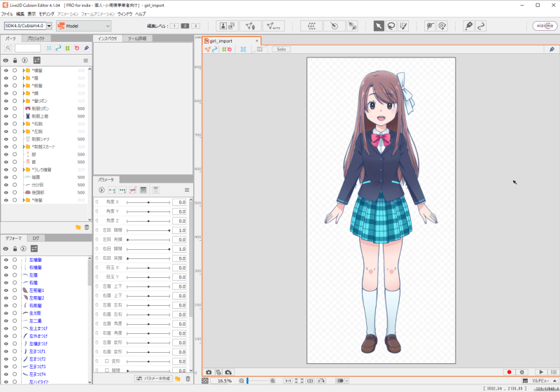Run the AUTO mesh generator tool
This screenshot has width=560, height=392.
(273, 26)
